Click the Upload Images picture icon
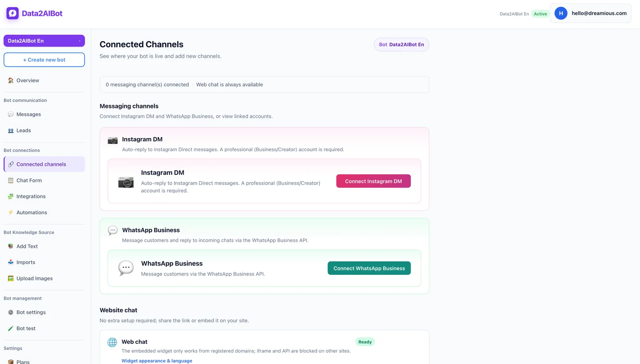This screenshot has height=364, width=640. [x=11, y=278]
